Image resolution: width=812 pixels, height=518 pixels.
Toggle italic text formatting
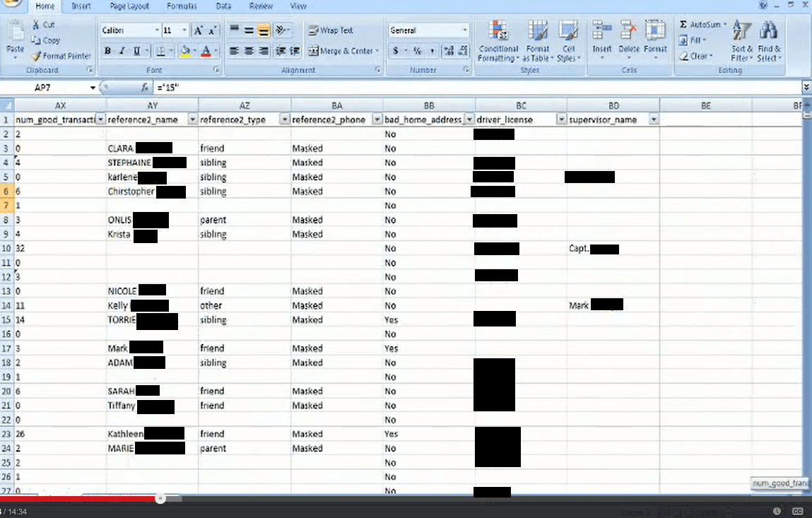(x=122, y=51)
